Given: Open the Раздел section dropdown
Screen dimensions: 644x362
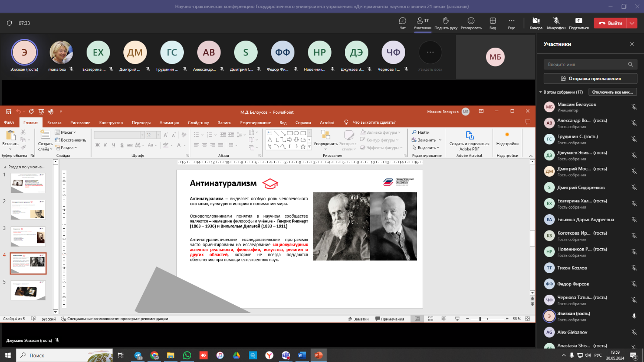Looking at the screenshot, I should point(66,148).
